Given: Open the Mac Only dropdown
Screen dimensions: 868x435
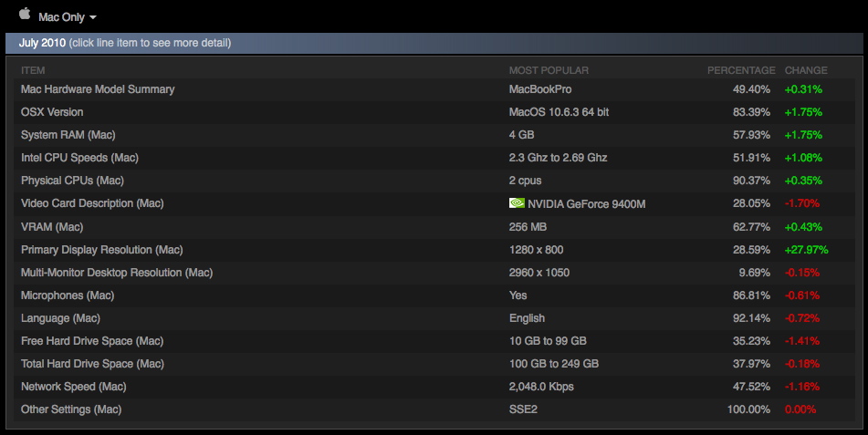Looking at the screenshot, I should (68, 17).
